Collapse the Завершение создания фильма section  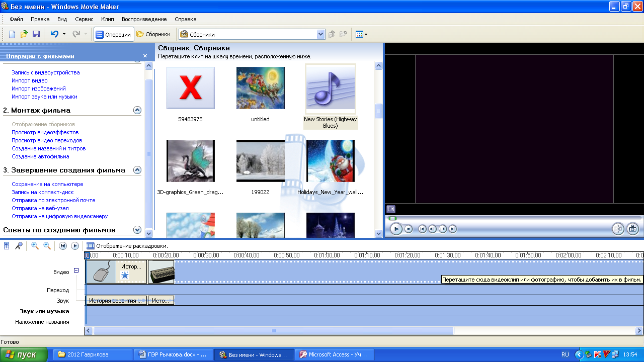point(137,170)
